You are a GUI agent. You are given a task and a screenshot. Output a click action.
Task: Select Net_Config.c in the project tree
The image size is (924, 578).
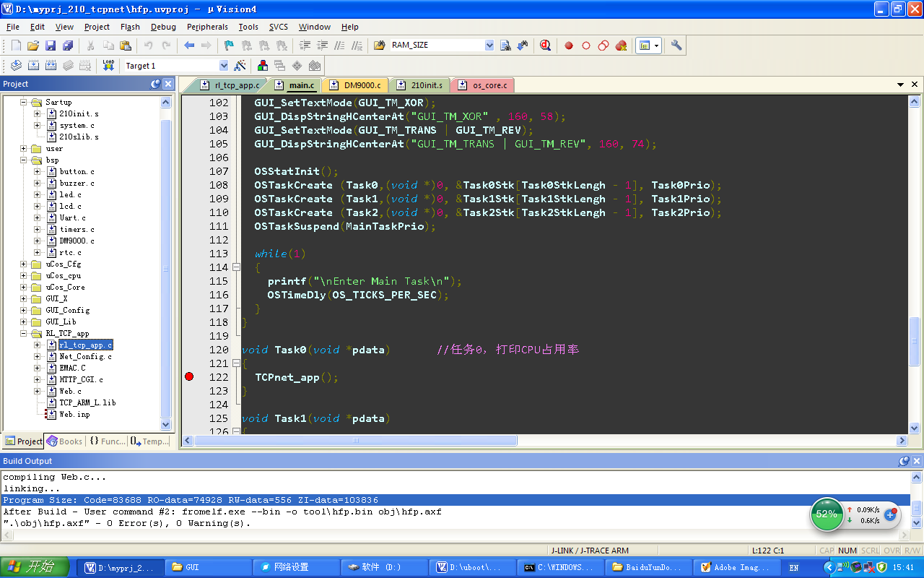[85, 356]
